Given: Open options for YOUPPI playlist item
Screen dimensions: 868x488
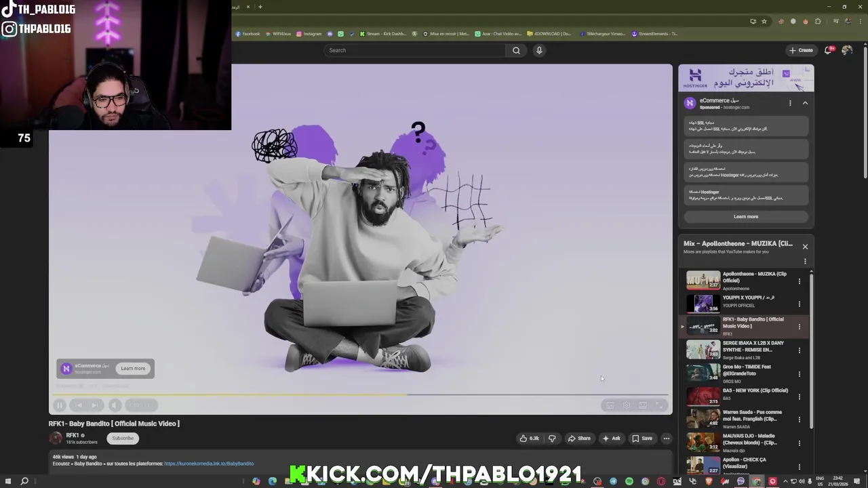Looking at the screenshot, I should 799,304.
